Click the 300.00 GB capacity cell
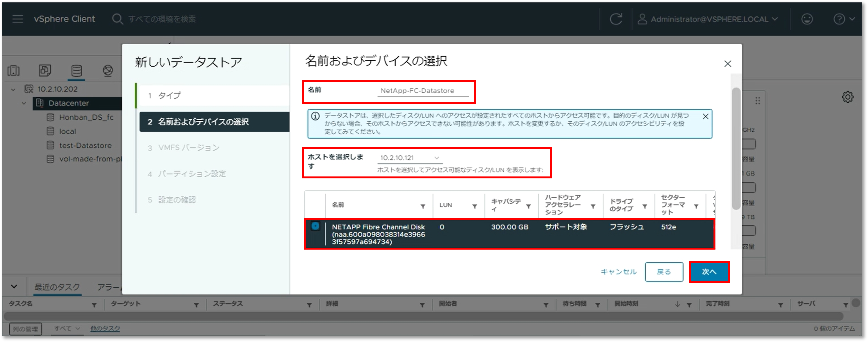 [x=509, y=227]
